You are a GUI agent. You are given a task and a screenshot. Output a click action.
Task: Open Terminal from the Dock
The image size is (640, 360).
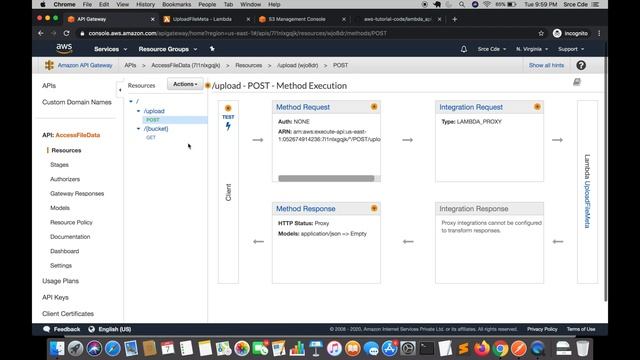[x=427, y=349]
